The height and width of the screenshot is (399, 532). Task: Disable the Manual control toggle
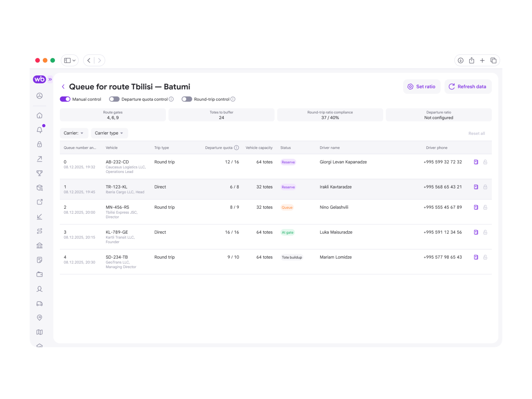point(65,99)
